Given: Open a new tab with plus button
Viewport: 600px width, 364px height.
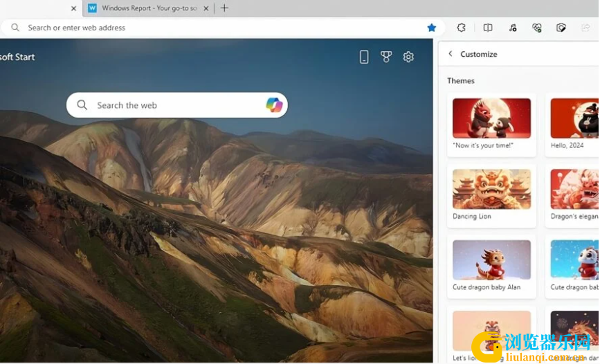Looking at the screenshot, I should click(x=224, y=8).
